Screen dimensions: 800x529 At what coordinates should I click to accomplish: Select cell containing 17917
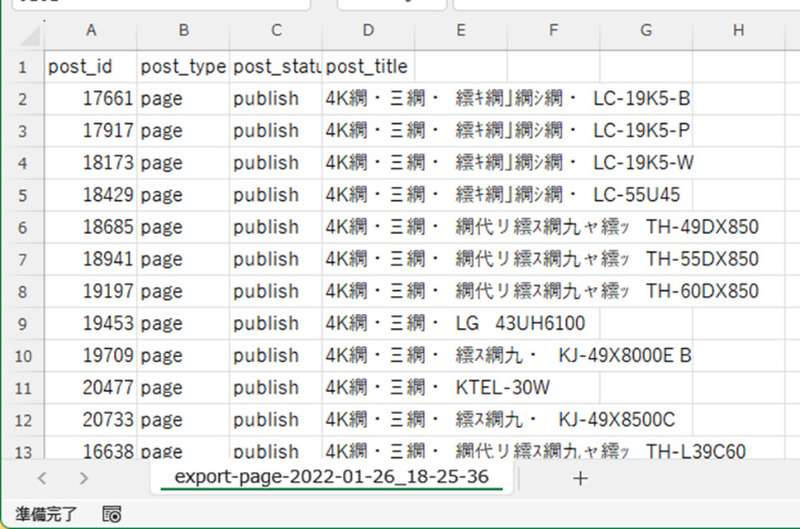91,131
